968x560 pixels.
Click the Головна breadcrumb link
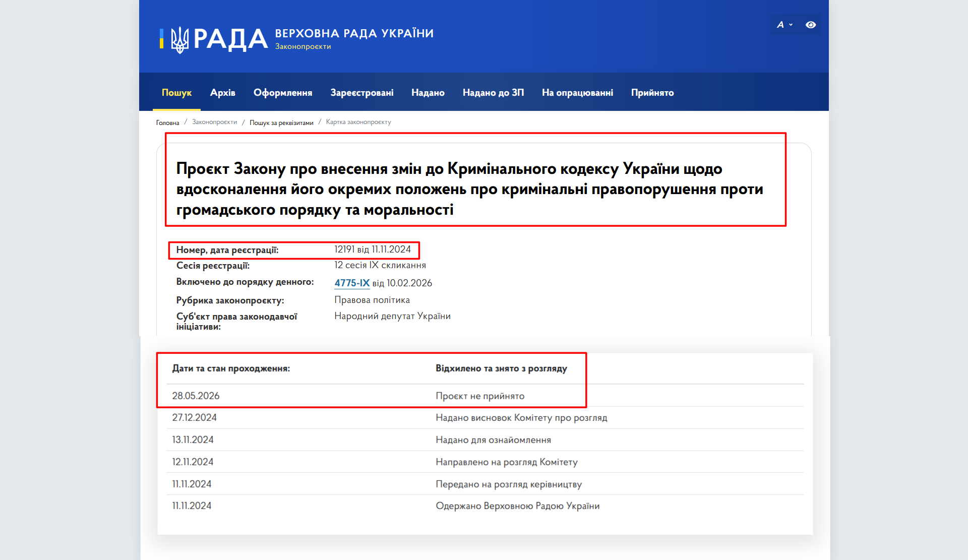pos(167,122)
